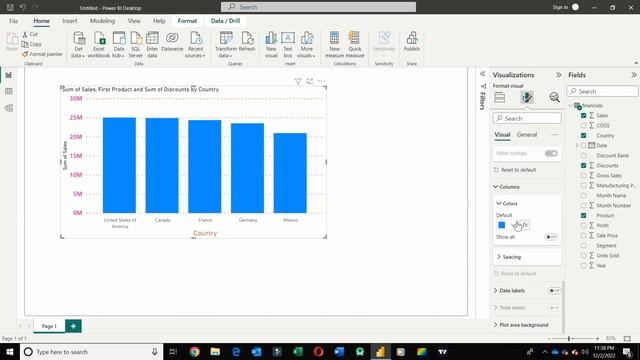
Task: Click Sign in
Action: tap(560, 7)
